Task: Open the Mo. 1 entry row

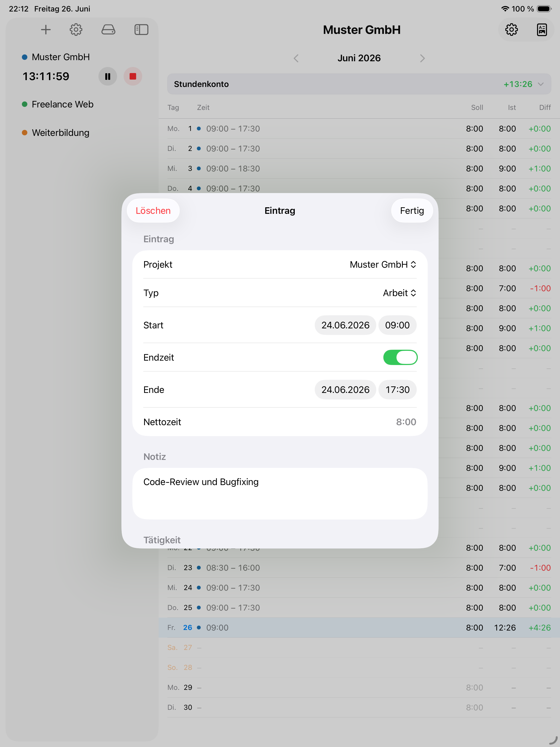Action: tap(359, 129)
